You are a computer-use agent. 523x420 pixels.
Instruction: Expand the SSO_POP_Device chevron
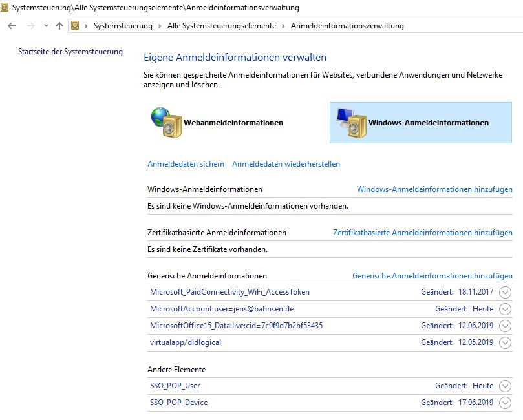(505, 403)
